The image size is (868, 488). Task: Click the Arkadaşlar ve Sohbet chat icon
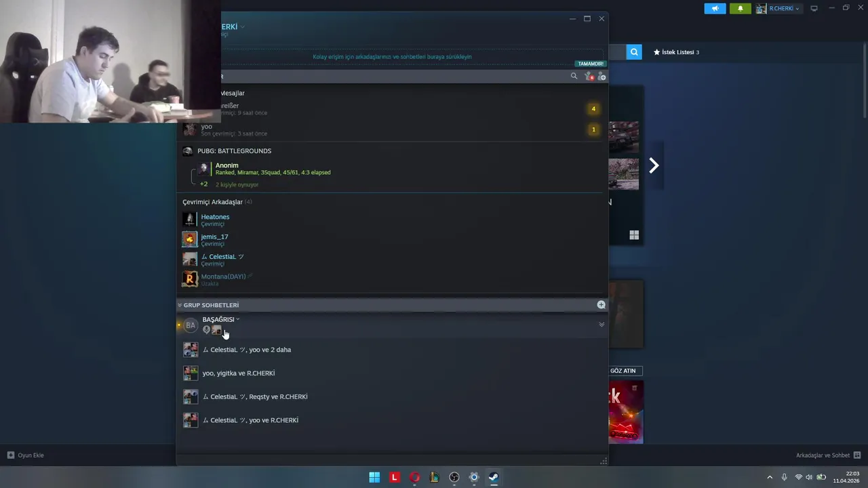[x=857, y=455]
